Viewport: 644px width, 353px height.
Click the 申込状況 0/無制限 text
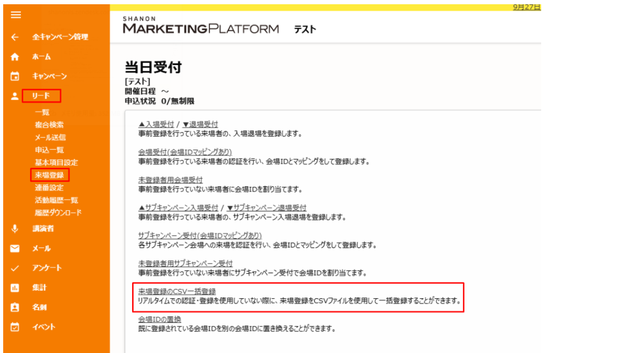[x=159, y=101]
